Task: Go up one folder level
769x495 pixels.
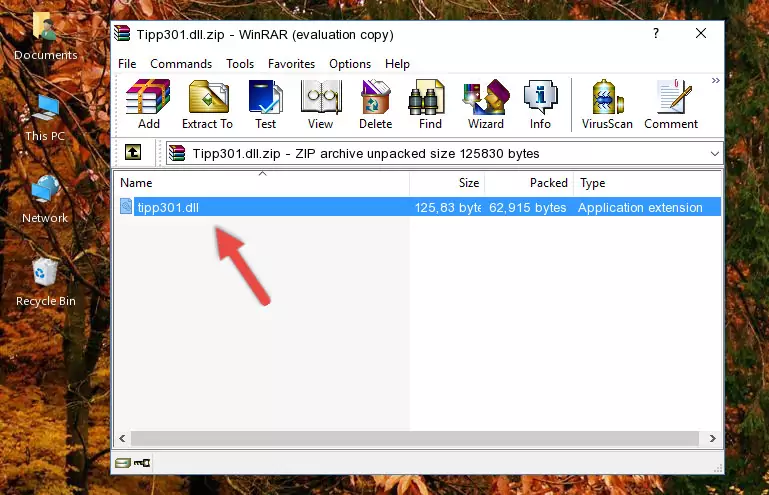Action: (133, 153)
